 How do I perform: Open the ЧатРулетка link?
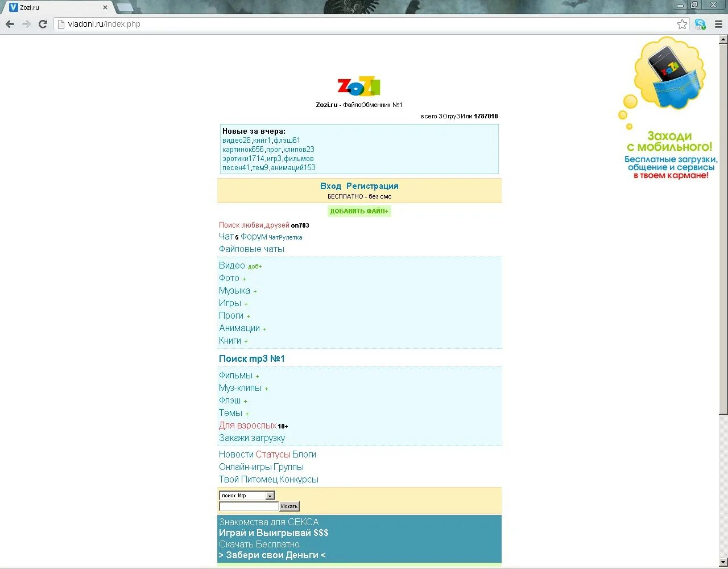click(286, 237)
